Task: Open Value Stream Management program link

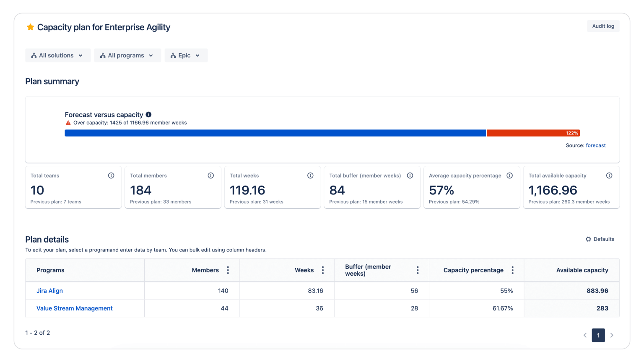Action: (x=75, y=308)
